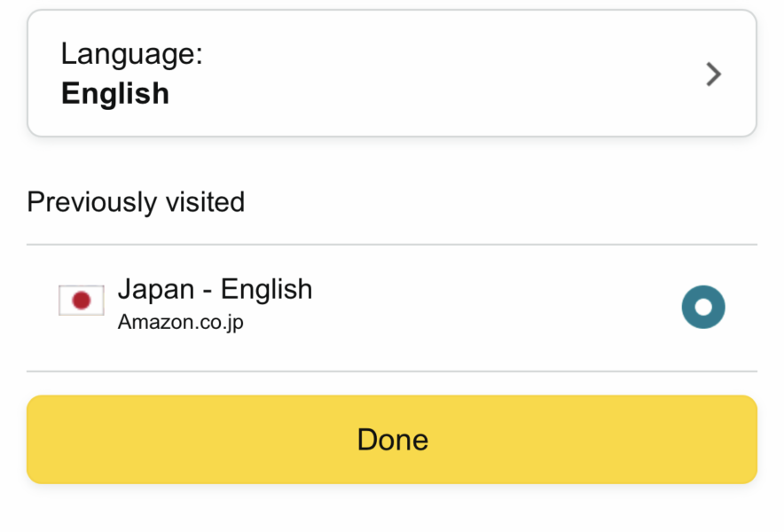Screen dimensions: 784x532
Task: Click the Japan flag icon
Action: click(x=82, y=301)
